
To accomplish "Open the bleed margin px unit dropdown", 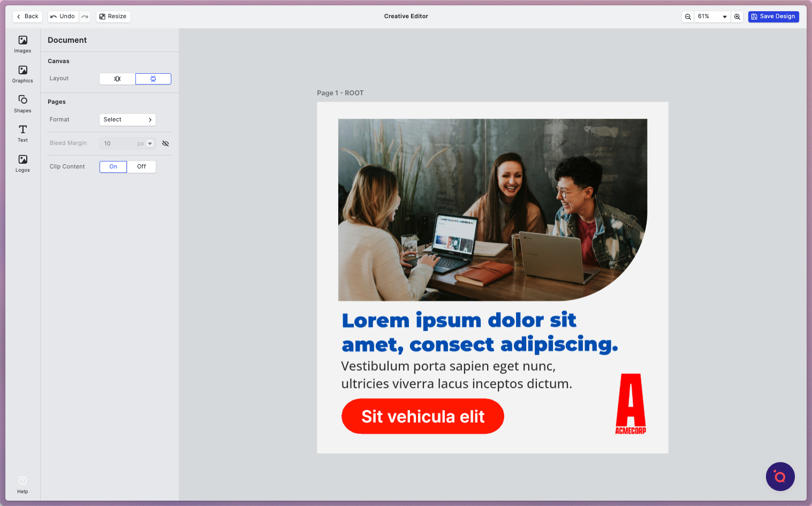I will pyautogui.click(x=150, y=143).
